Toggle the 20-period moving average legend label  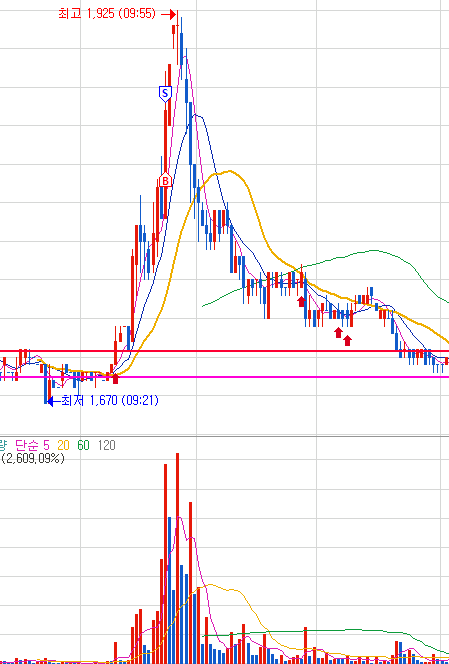click(x=64, y=445)
